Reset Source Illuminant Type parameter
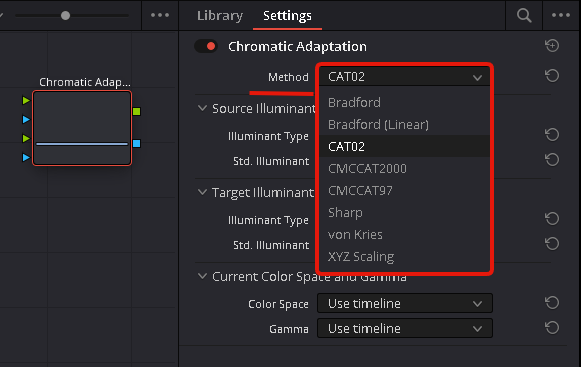581x367 pixels. click(x=552, y=134)
